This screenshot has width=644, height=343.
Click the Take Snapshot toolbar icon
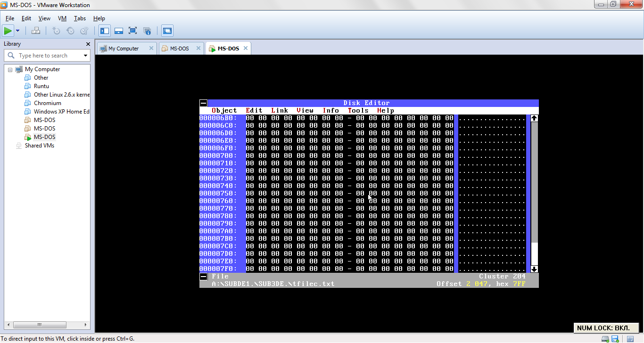(x=56, y=31)
